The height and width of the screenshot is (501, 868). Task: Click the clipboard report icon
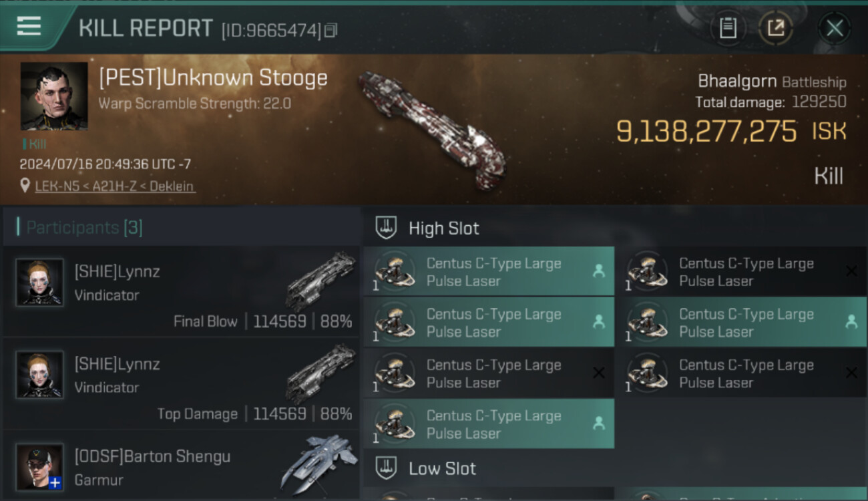728,28
